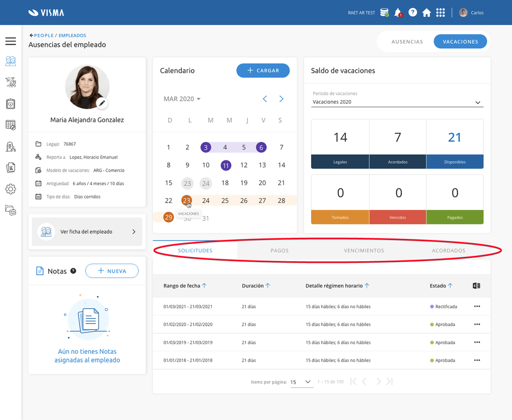Click the Aprobada status for 01/02/2020 row

(442, 325)
